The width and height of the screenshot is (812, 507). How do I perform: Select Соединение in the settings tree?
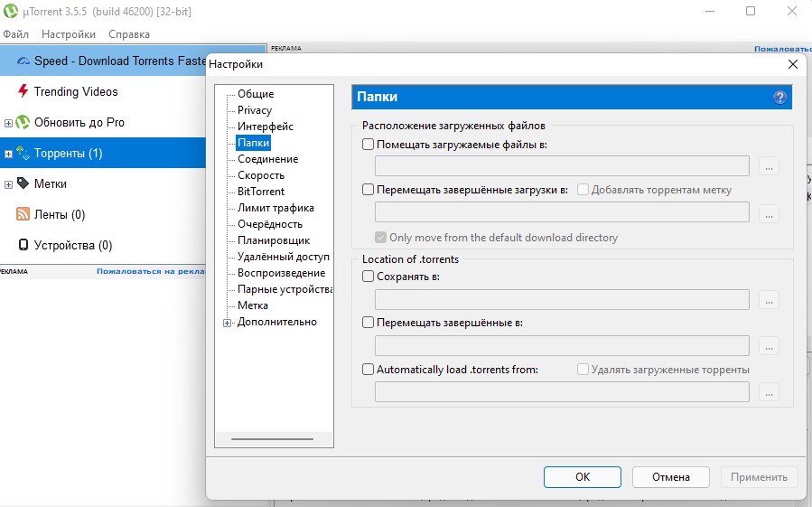pos(267,159)
